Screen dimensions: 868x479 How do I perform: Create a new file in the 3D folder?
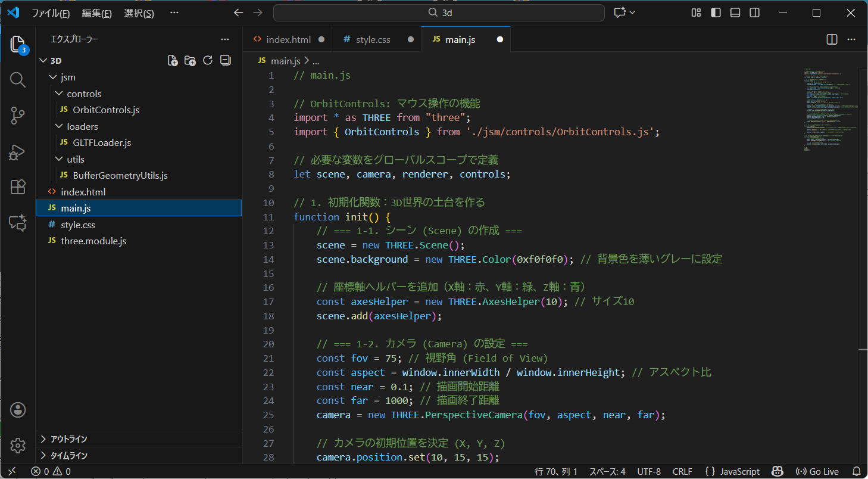172,60
